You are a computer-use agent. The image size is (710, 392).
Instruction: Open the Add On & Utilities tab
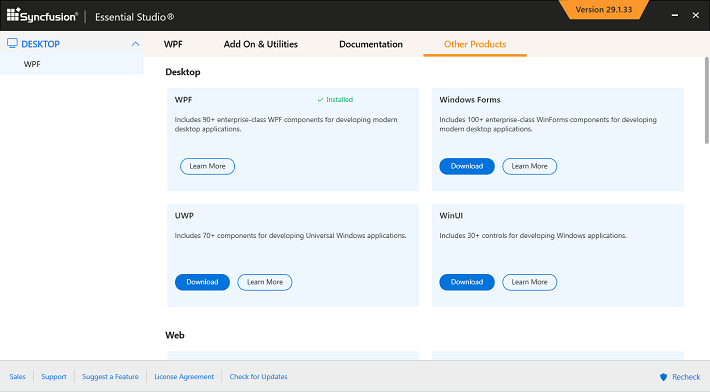(261, 44)
